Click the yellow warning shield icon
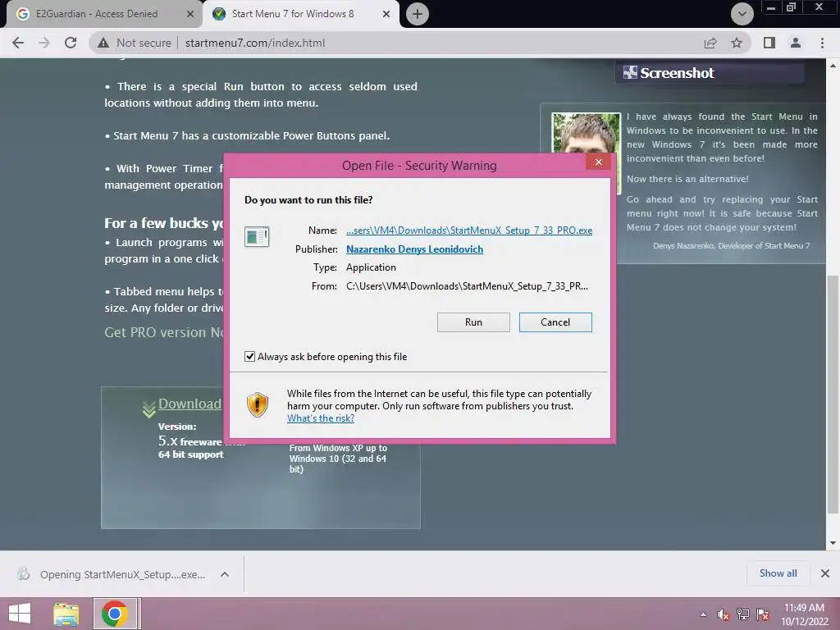 point(257,404)
